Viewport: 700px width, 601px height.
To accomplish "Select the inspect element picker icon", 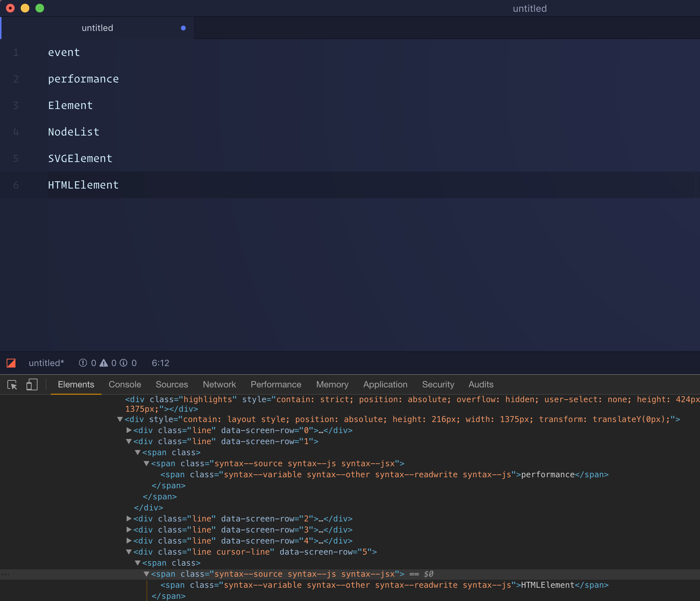I will pos(12,385).
